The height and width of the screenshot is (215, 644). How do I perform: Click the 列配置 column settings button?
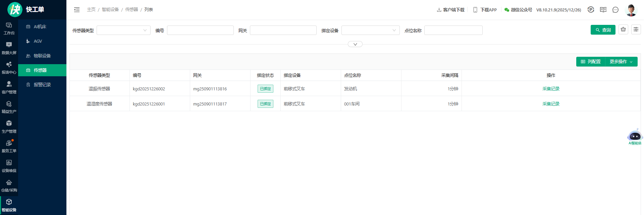click(x=591, y=62)
